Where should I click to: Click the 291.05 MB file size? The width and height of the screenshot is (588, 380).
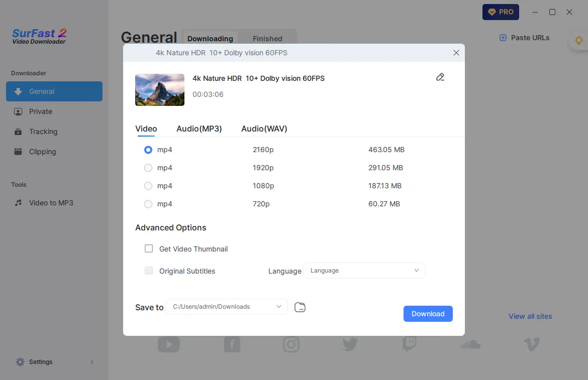click(385, 168)
